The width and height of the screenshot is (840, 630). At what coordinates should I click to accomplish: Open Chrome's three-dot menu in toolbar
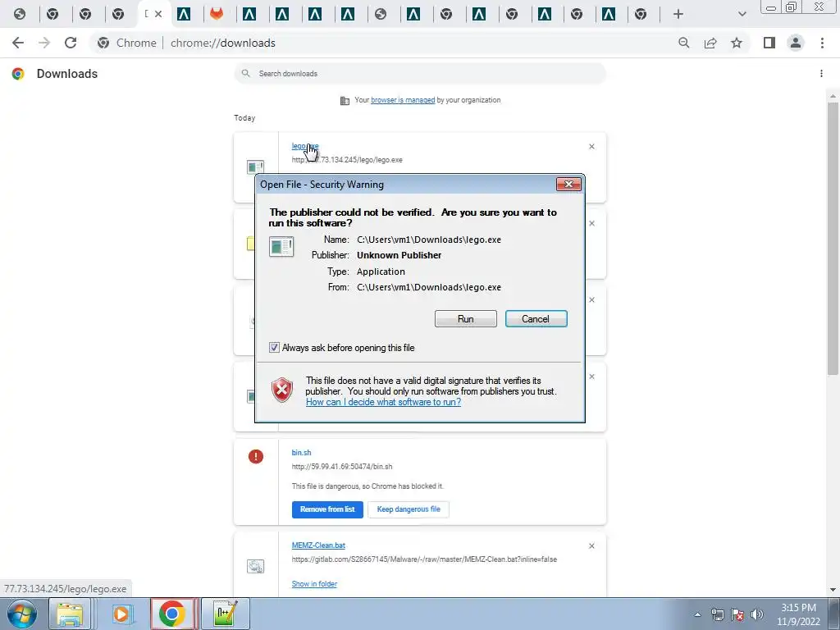[822, 43]
